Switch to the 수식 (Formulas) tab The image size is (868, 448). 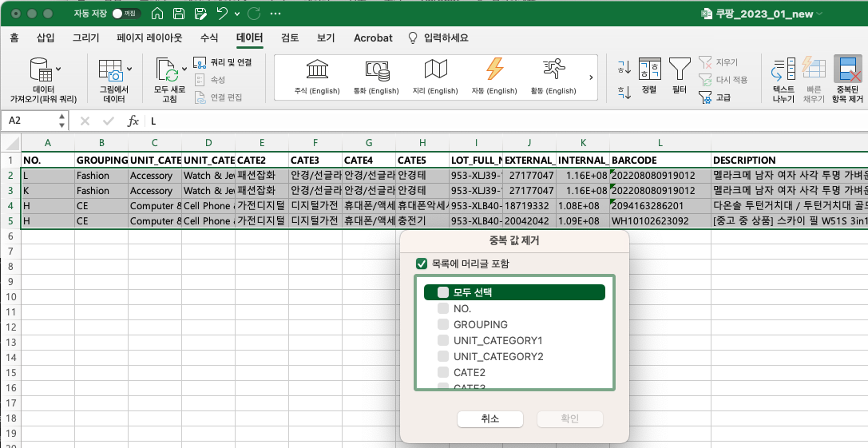(x=208, y=38)
